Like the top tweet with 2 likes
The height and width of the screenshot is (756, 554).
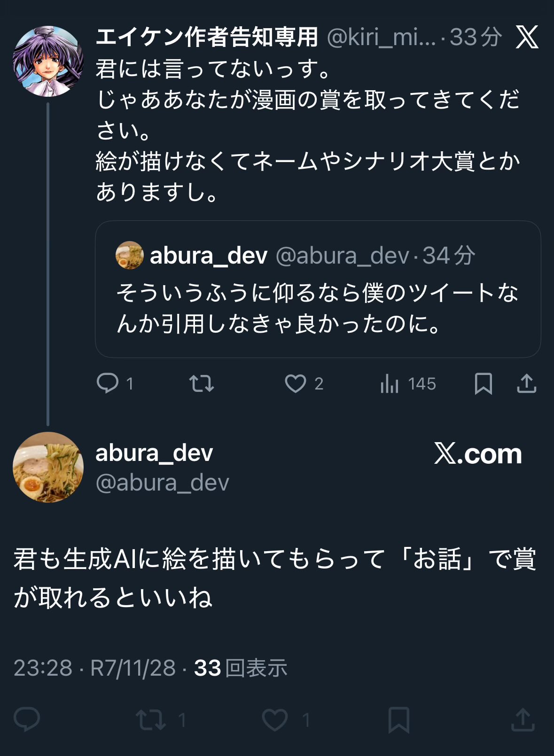(296, 383)
